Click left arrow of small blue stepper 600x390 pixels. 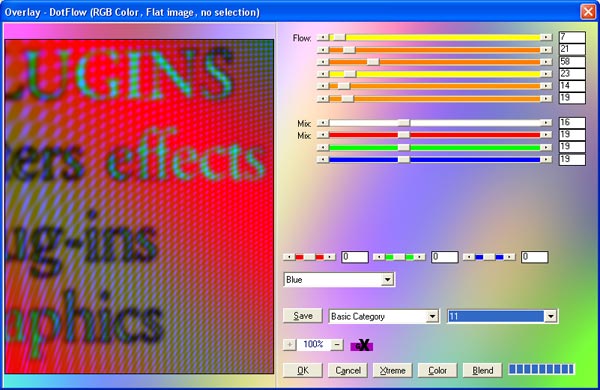(x=468, y=257)
